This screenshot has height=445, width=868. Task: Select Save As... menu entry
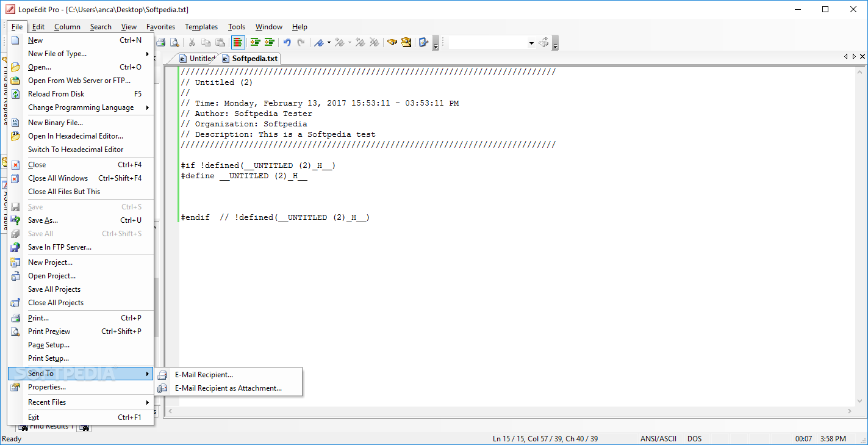tap(81, 220)
